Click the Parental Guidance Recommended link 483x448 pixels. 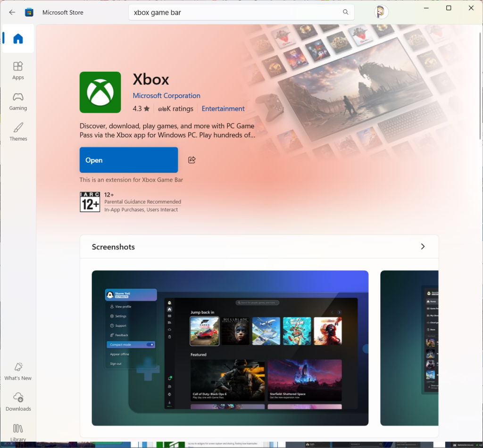(142, 202)
